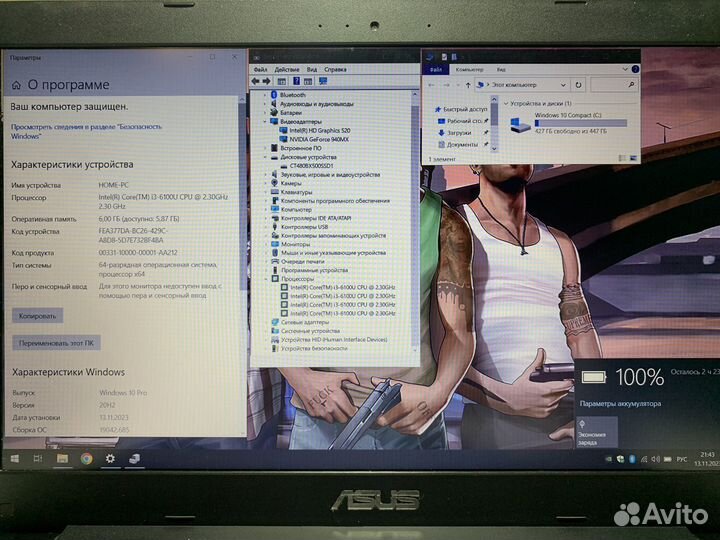Click the РУС language indicator
This screenshot has height=540, width=720.
[x=682, y=459]
